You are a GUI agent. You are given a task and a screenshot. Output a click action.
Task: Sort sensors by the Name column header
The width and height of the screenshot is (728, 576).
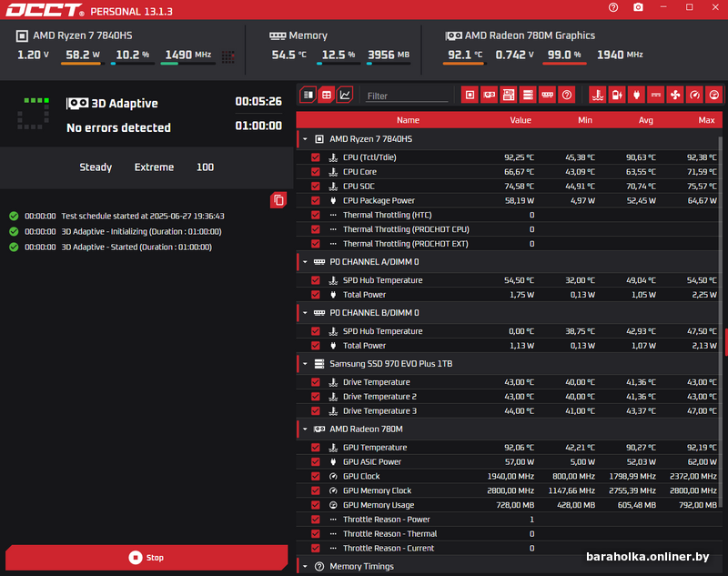pyautogui.click(x=408, y=120)
